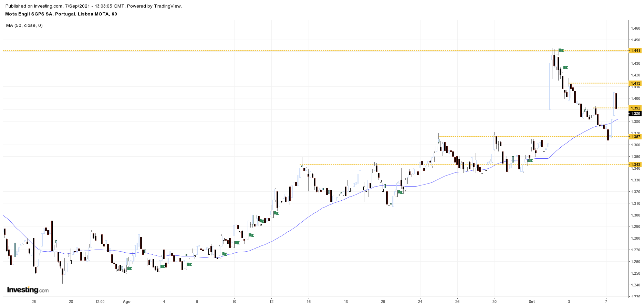Click the 1.290 price axis value
The image size is (644, 306).
(x=635, y=227)
